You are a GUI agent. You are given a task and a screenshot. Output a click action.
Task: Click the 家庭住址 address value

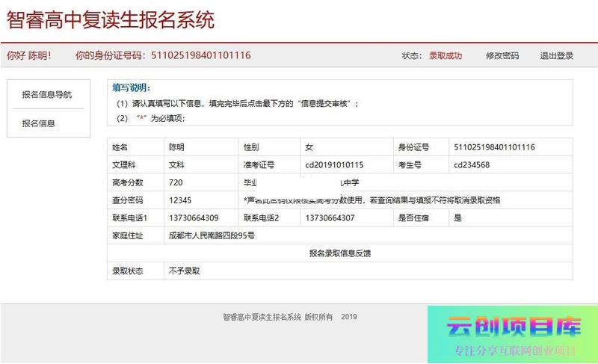pos(212,235)
